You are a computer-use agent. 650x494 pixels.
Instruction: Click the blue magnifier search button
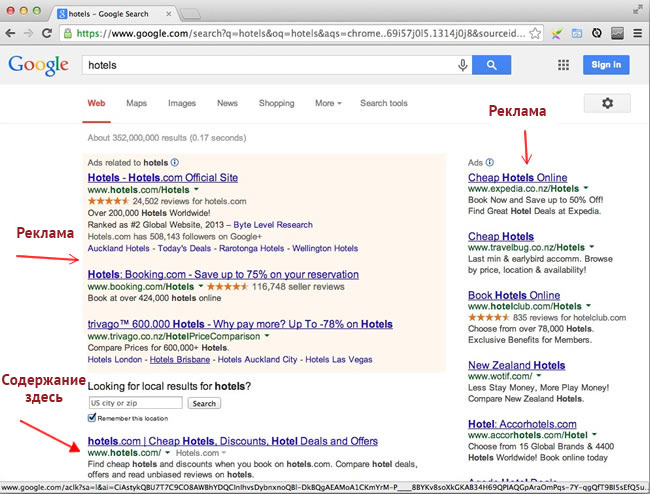coord(491,65)
